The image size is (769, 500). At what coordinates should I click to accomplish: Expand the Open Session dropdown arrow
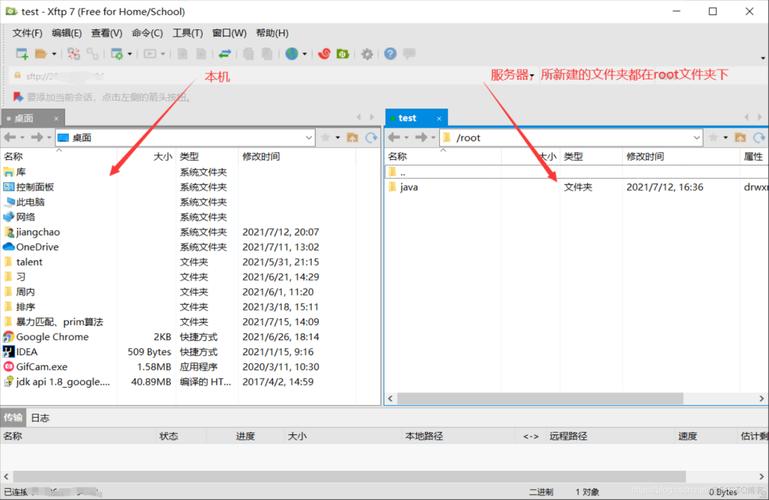point(54,54)
